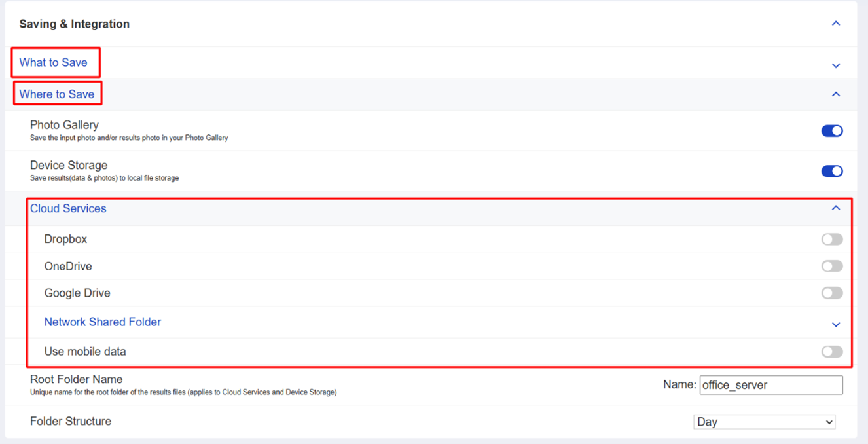The width and height of the screenshot is (868, 444).
Task: Collapse the Where to Save chevron
Action: (x=835, y=94)
